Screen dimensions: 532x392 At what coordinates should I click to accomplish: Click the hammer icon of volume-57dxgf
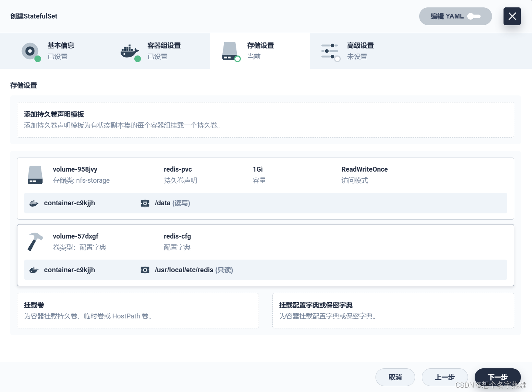click(x=35, y=242)
